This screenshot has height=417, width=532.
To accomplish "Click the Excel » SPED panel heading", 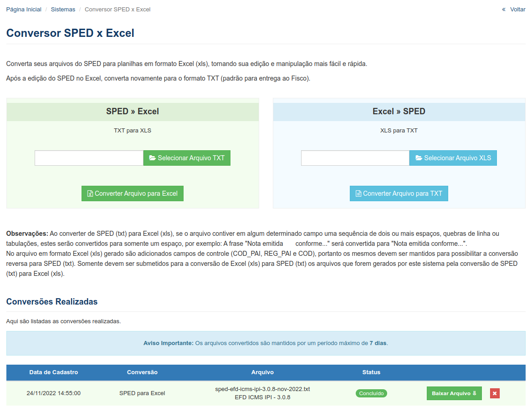I will [x=399, y=111].
